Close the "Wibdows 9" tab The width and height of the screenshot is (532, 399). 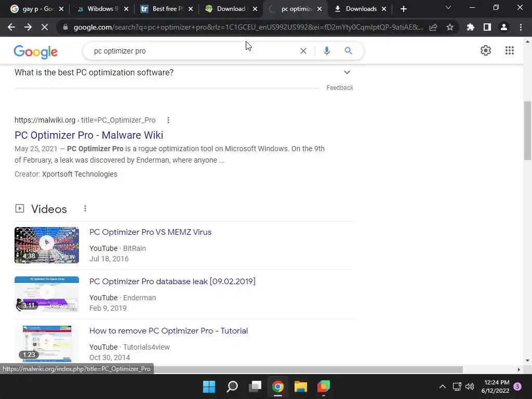tap(126, 9)
